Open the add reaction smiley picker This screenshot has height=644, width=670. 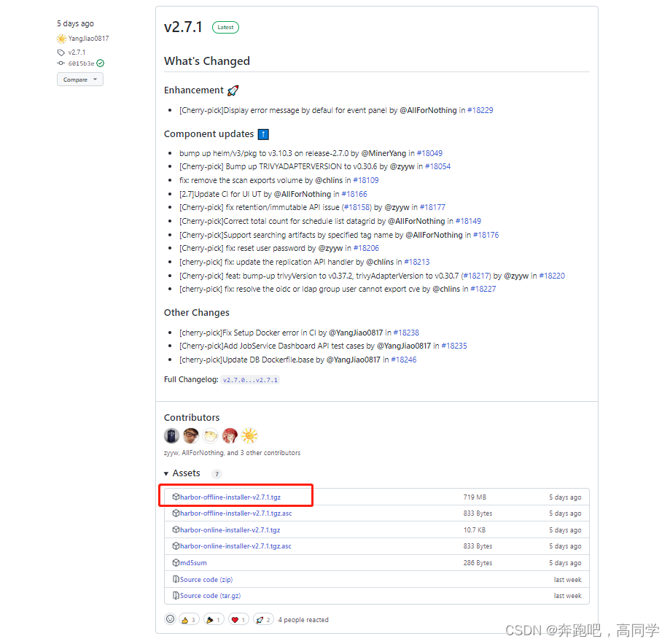[x=170, y=618]
